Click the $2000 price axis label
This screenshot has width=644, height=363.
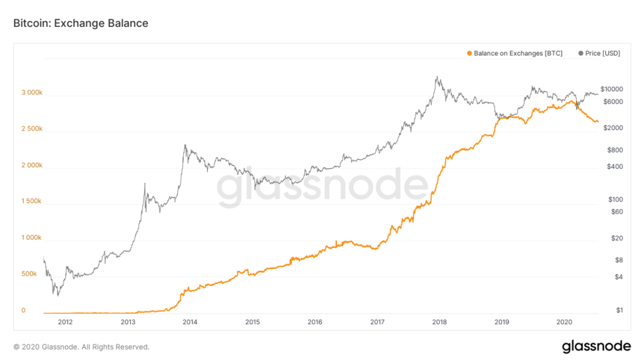[x=614, y=128]
